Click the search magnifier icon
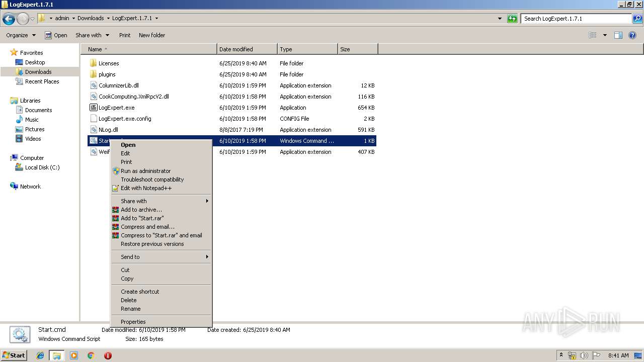Viewport: 644px width, 362px height. click(637, 19)
